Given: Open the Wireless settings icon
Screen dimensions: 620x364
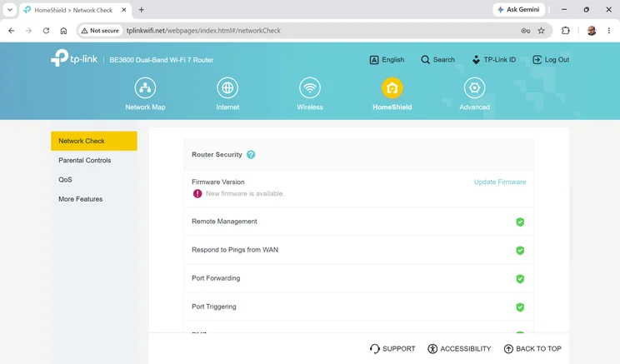Looking at the screenshot, I should [310, 87].
